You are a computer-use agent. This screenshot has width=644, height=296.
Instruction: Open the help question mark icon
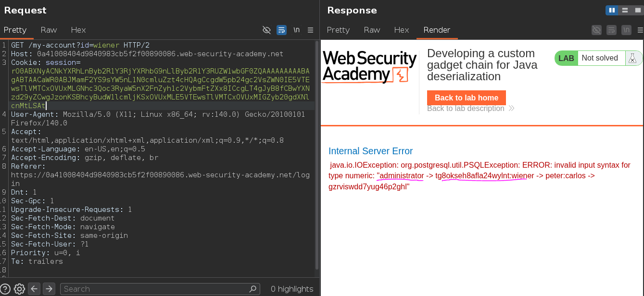pos(5,289)
